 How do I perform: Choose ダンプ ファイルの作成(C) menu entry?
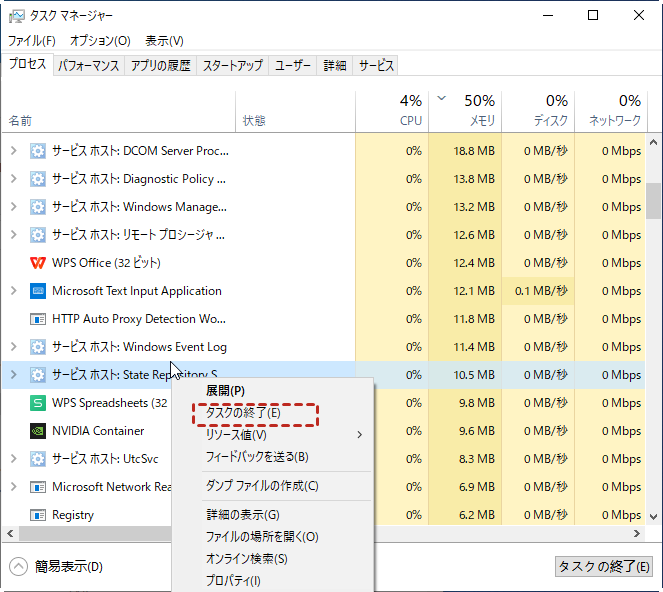point(273,486)
